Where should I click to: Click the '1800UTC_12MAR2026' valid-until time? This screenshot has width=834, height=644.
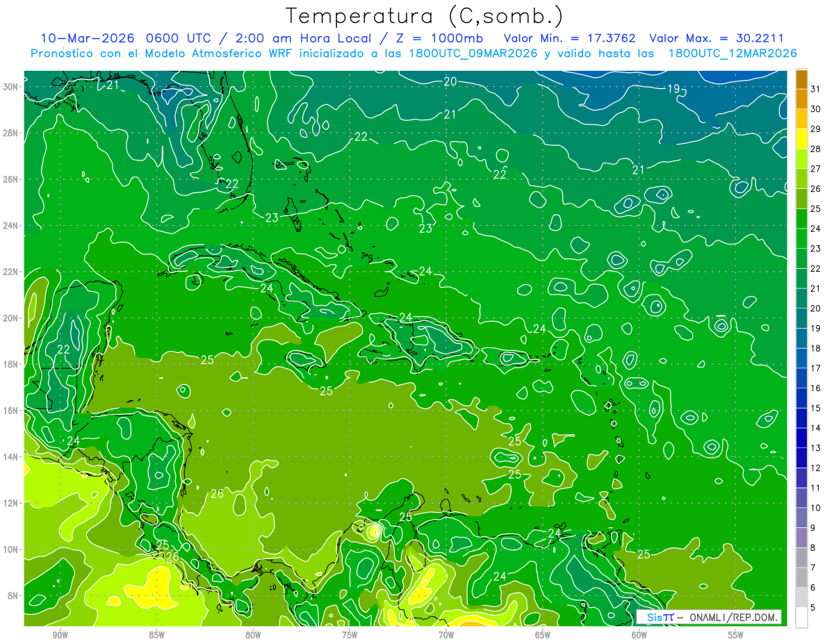click(733, 53)
